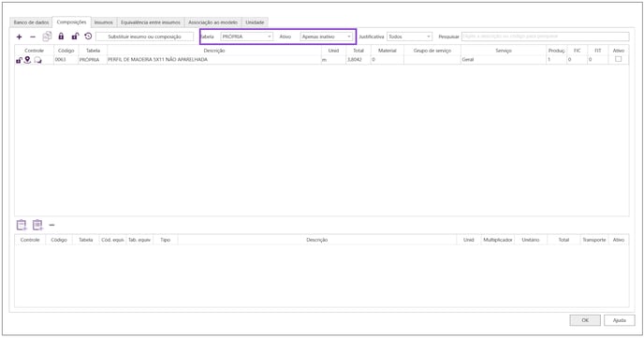The image size is (644, 338).
Task: Open the Justificativa dropdown showing Todos
Action: pyautogui.click(x=409, y=37)
